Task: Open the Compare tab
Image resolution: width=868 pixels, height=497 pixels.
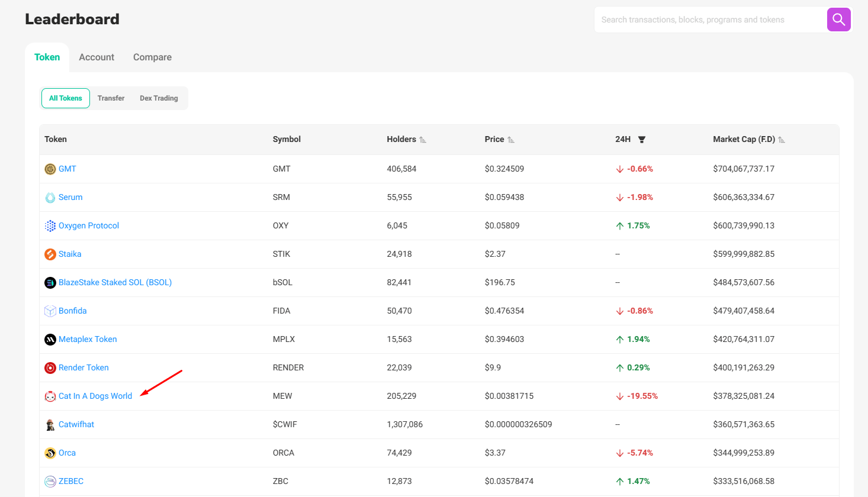Action: (x=152, y=57)
